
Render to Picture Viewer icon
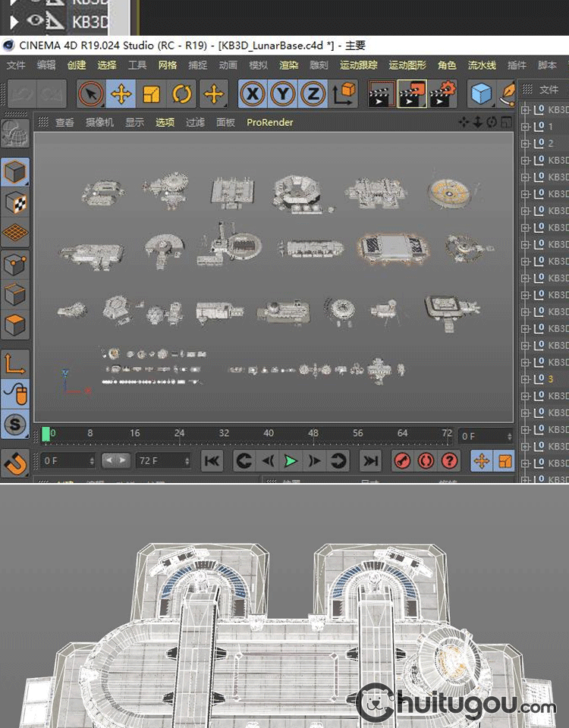click(x=411, y=94)
